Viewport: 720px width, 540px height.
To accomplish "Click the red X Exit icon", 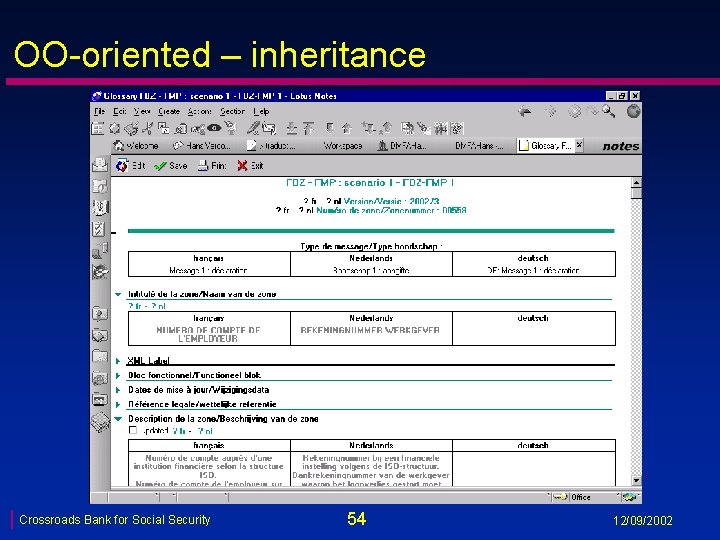I will click(242, 166).
